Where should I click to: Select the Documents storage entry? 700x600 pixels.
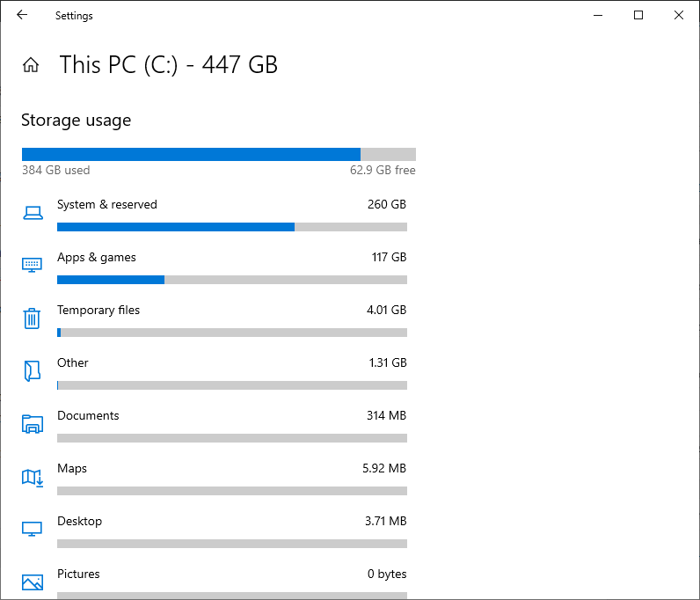pyautogui.click(x=215, y=425)
